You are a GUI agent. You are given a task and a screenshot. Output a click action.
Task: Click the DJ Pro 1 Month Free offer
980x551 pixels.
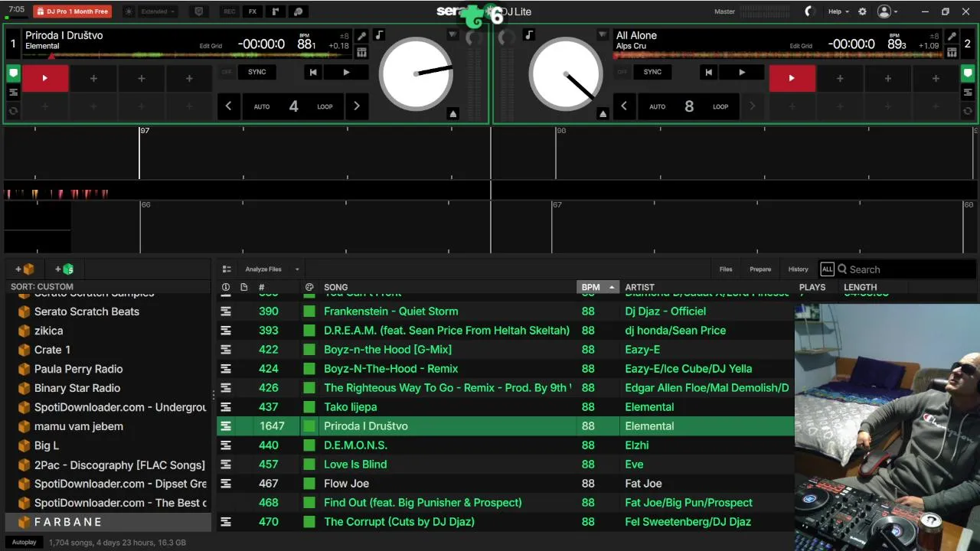click(x=72, y=11)
